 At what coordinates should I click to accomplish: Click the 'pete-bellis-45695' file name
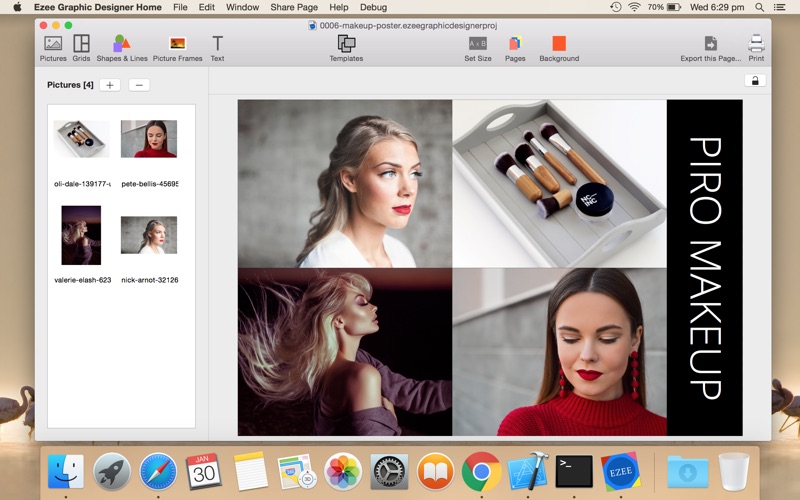tap(149, 184)
